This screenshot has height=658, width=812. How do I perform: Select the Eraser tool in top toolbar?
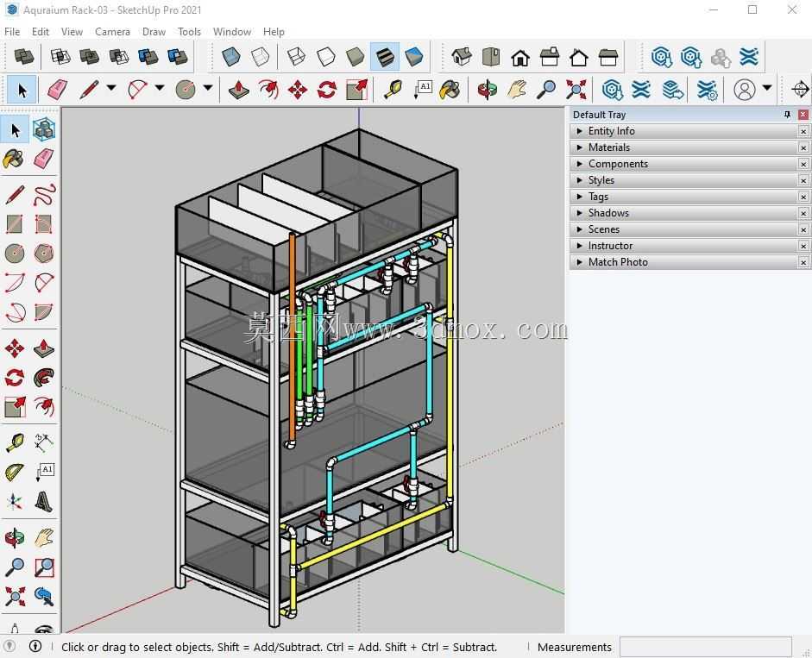56,90
